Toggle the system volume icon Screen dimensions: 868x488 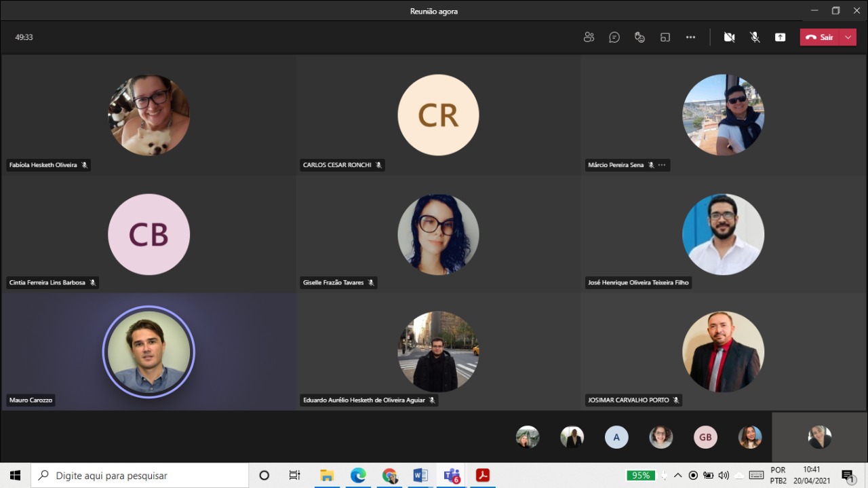(724, 475)
